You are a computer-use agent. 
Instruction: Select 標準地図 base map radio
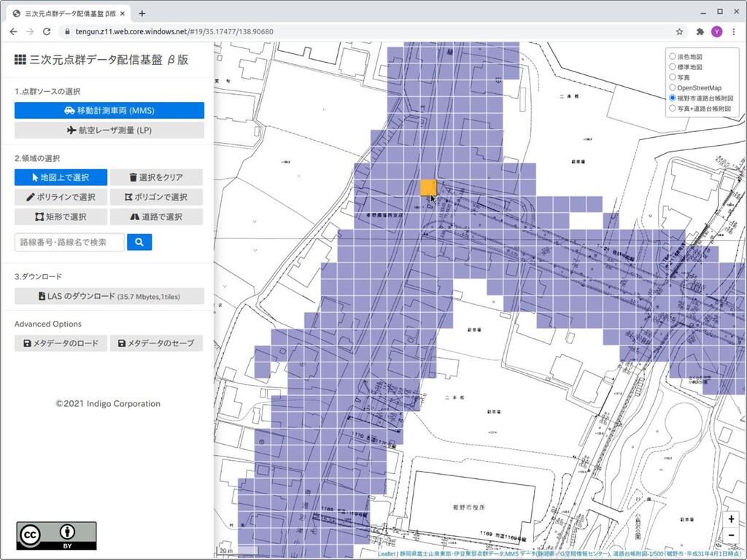pos(673,66)
